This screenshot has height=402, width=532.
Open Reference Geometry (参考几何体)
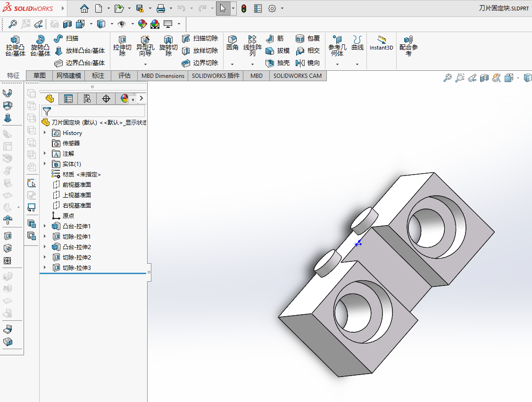pyautogui.click(x=337, y=46)
